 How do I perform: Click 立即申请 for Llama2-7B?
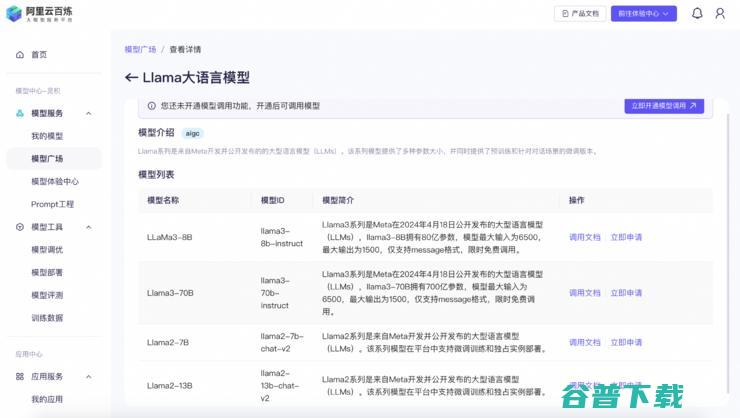[x=626, y=342]
